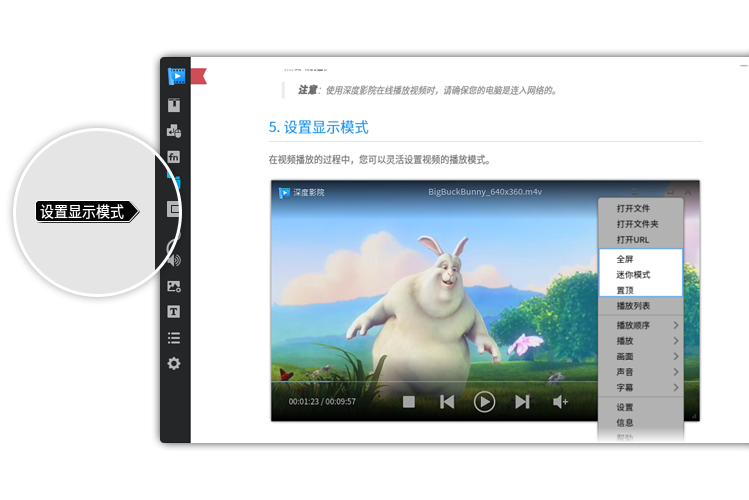
Task: Click the 注意 note paragraph text
Action: pos(428,90)
